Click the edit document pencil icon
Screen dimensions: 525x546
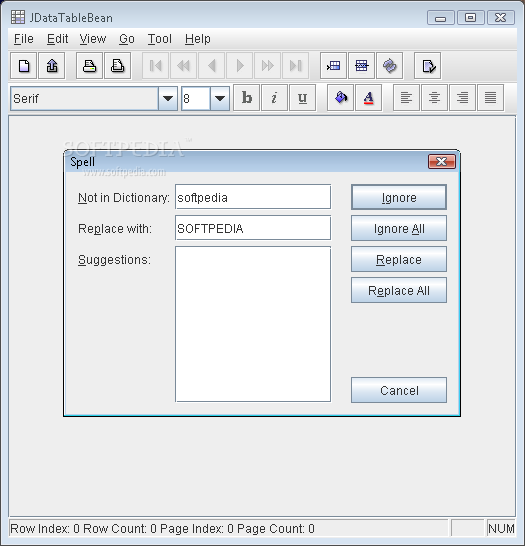click(428, 66)
